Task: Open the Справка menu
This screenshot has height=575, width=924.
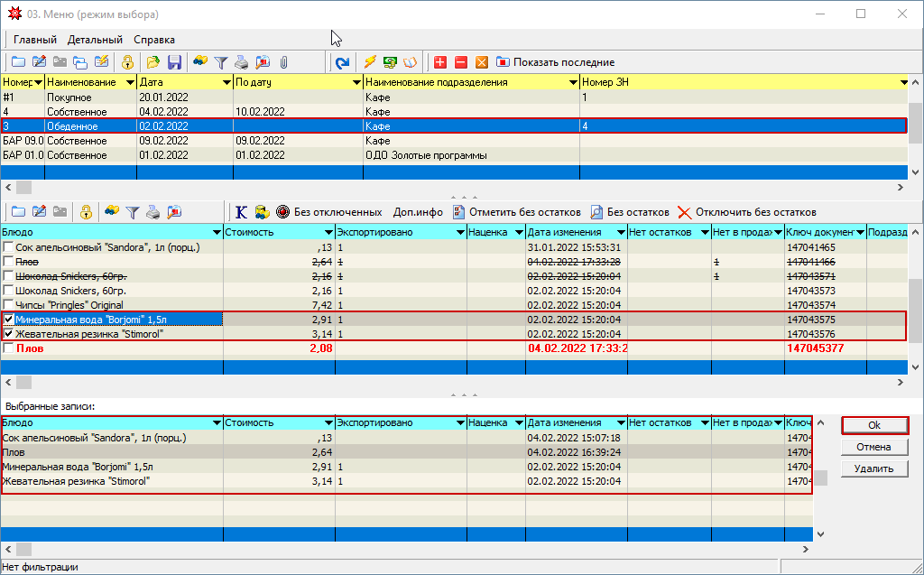Action: click(x=154, y=40)
